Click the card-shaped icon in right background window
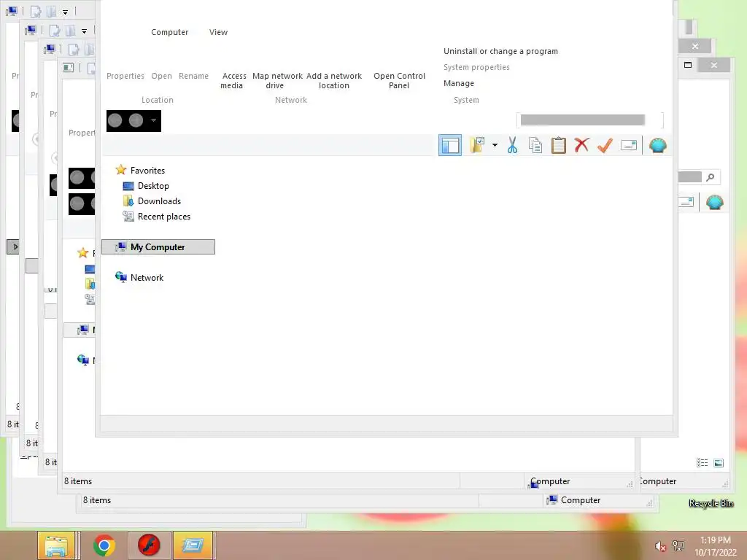 click(x=686, y=203)
